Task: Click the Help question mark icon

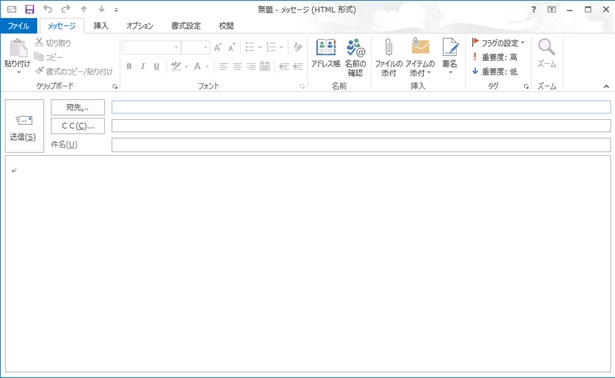Action: click(x=533, y=9)
